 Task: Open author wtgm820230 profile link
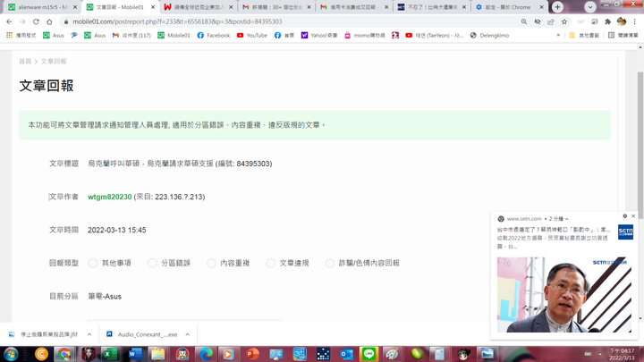[110, 197]
